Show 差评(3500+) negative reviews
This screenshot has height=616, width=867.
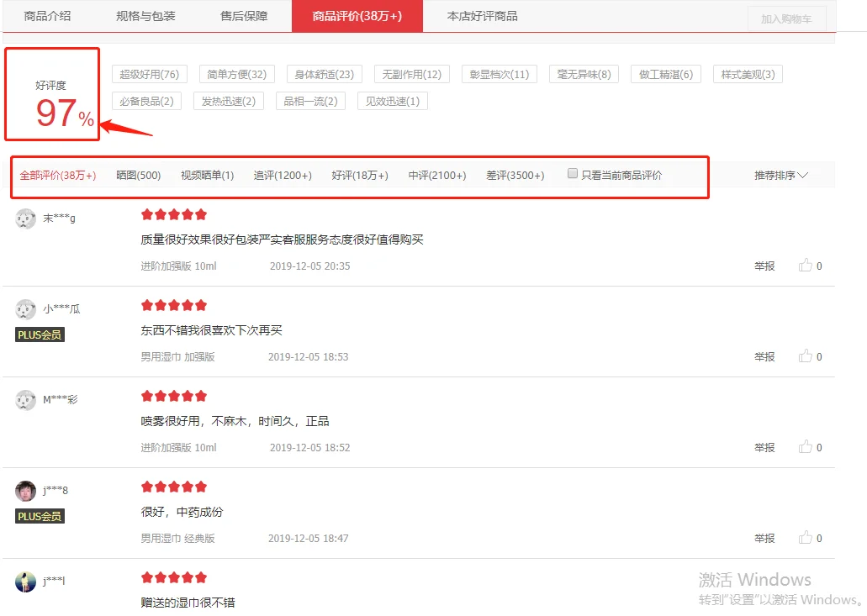tap(515, 175)
